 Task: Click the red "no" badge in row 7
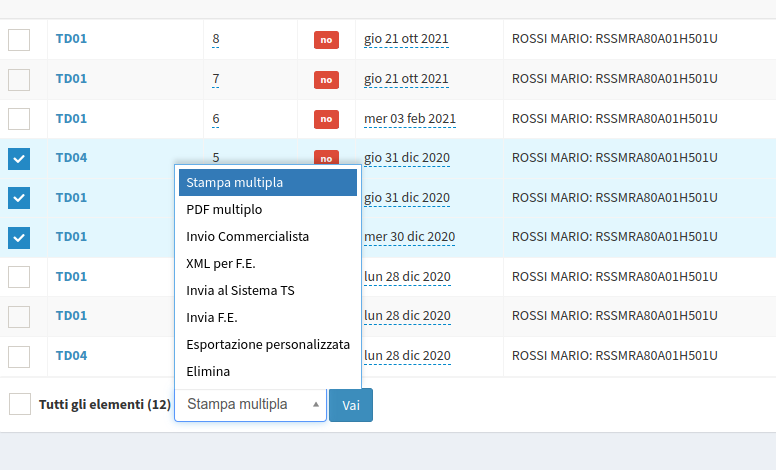point(326,79)
